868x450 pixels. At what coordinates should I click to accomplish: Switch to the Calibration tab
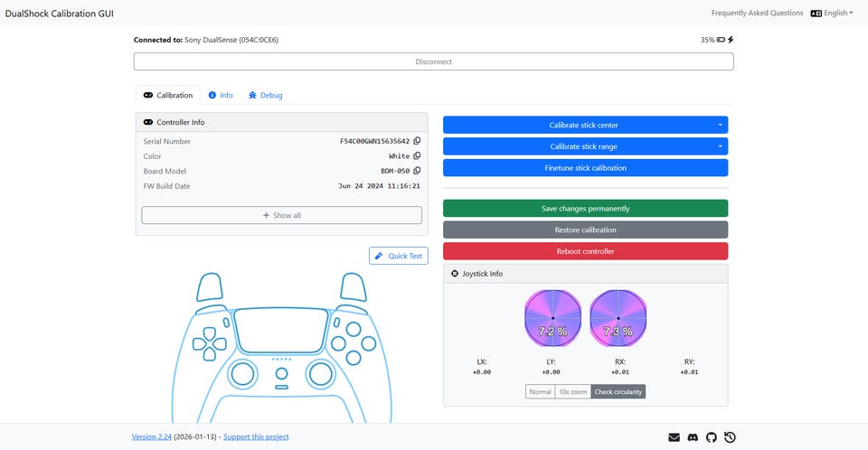click(x=168, y=95)
